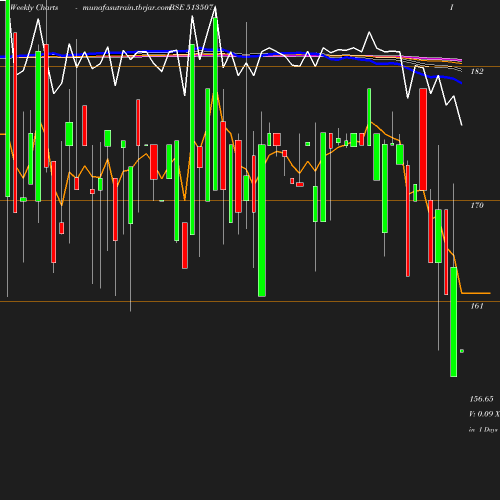Click the 'V: 0.09 X' volume text
The height and width of the screenshot is (500, 500).
[x=484, y=414]
